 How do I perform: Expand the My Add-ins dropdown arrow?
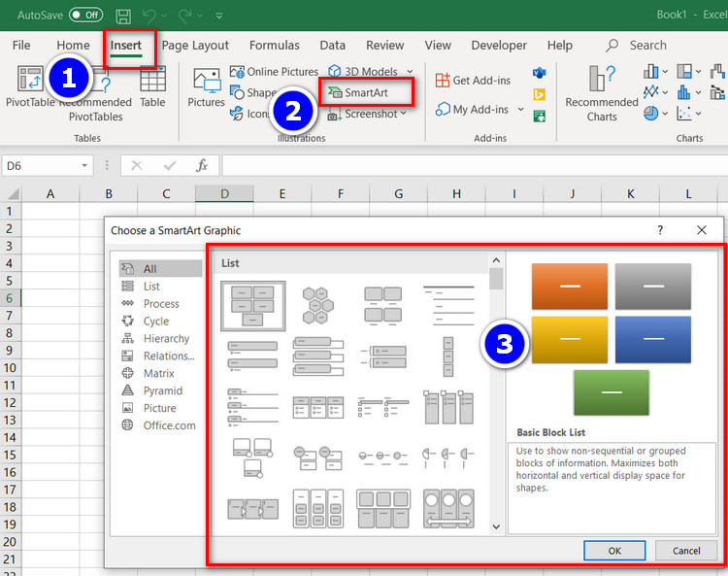tap(521, 109)
